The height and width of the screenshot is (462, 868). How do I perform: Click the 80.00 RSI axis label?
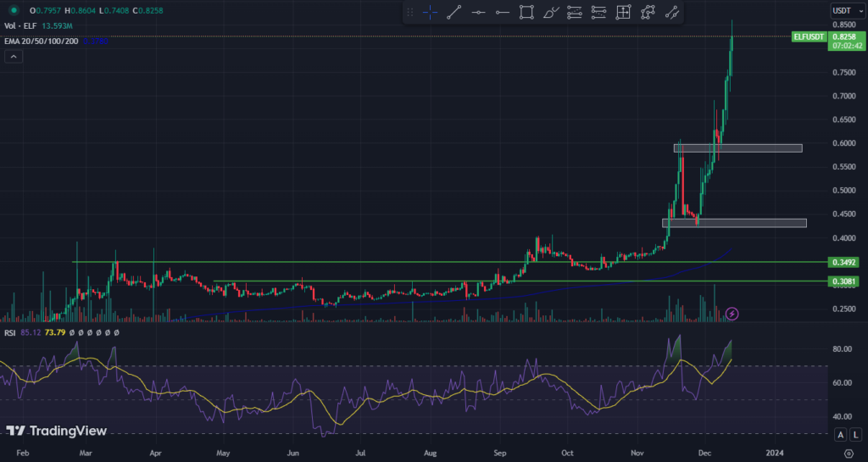[842, 349]
